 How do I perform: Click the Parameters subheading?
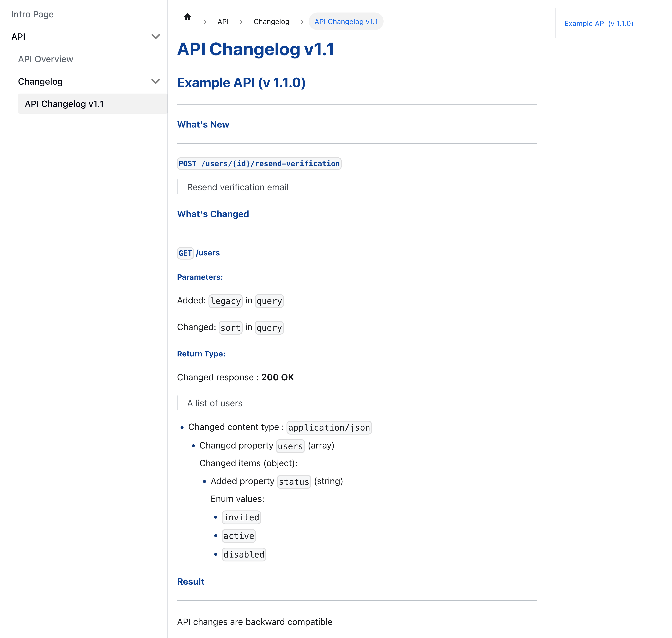click(200, 277)
